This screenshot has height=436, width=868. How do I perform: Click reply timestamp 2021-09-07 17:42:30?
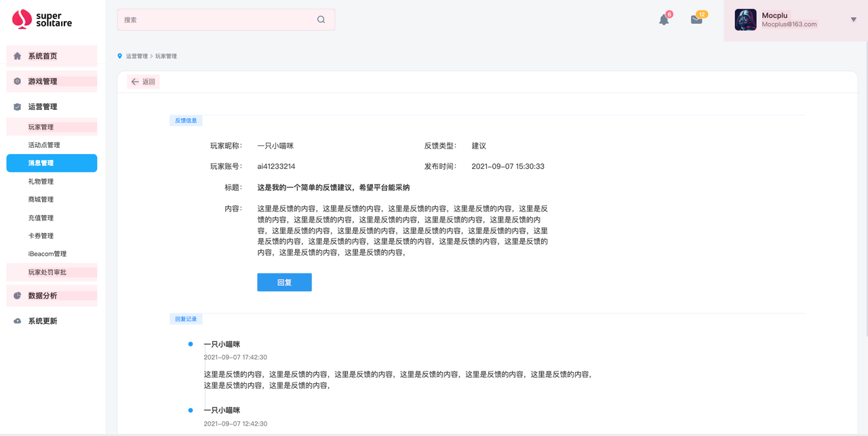pos(235,357)
